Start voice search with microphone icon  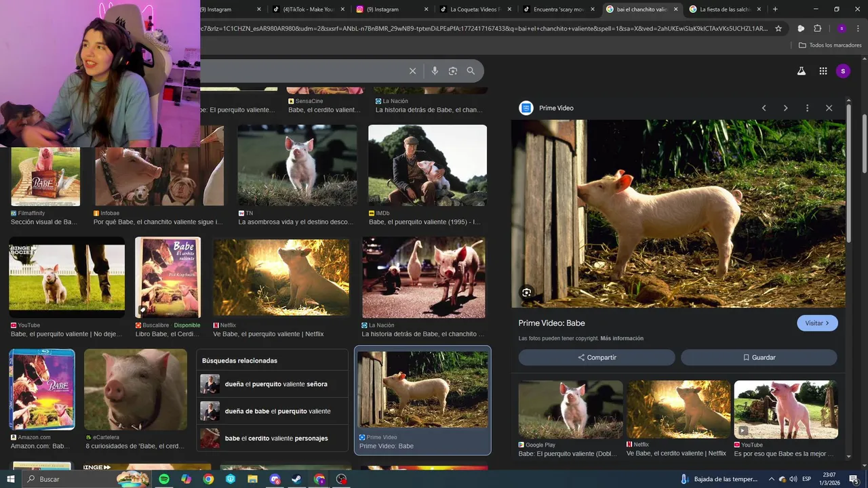click(x=435, y=71)
